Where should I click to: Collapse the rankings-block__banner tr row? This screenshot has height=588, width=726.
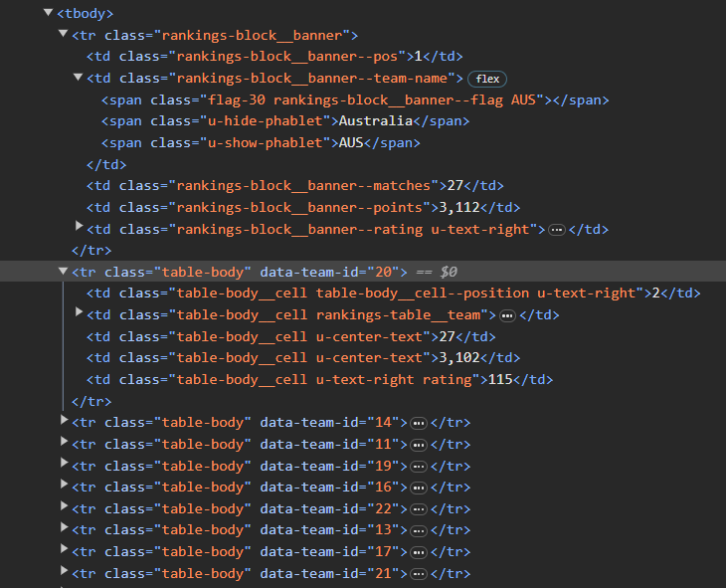pyautogui.click(x=64, y=34)
